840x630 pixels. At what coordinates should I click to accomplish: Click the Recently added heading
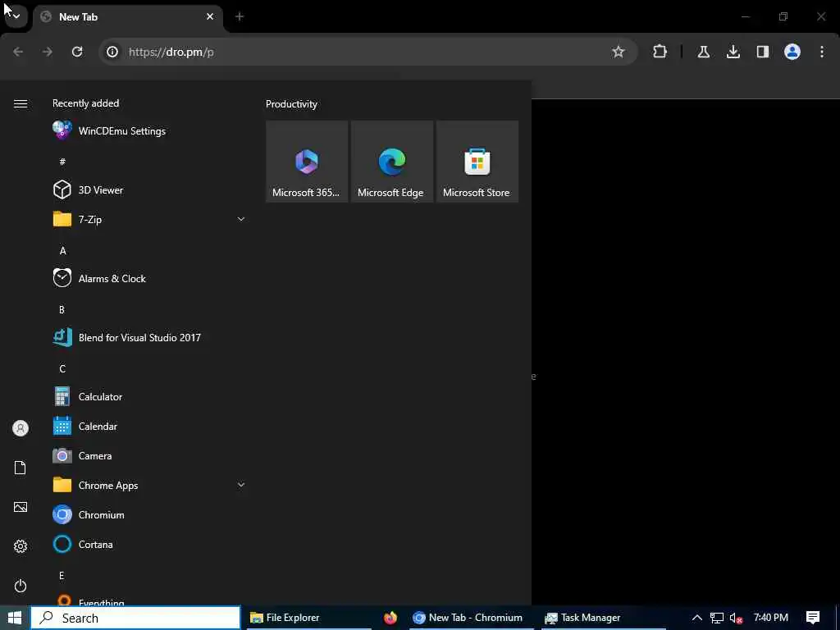click(x=85, y=103)
